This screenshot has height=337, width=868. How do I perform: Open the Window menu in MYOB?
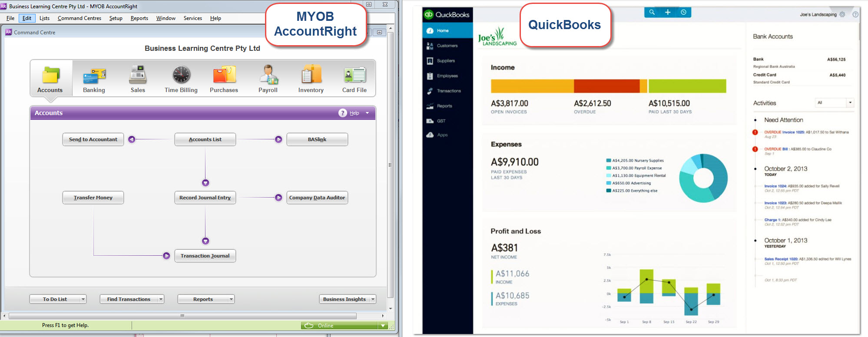tap(166, 18)
